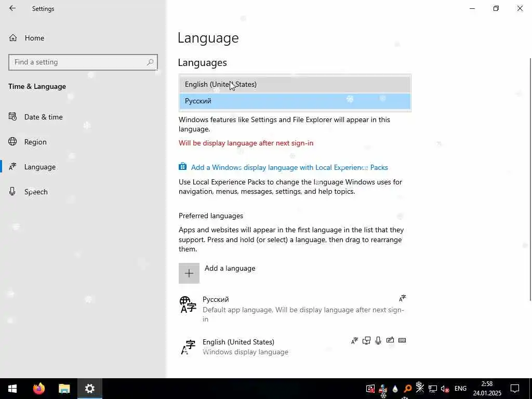Viewport: 532px width, 399px height.
Task: Open File Explorer from the taskbar
Action: [x=64, y=389]
